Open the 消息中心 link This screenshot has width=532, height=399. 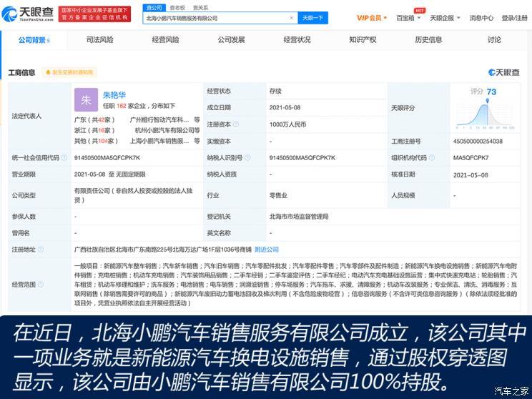click(x=481, y=18)
